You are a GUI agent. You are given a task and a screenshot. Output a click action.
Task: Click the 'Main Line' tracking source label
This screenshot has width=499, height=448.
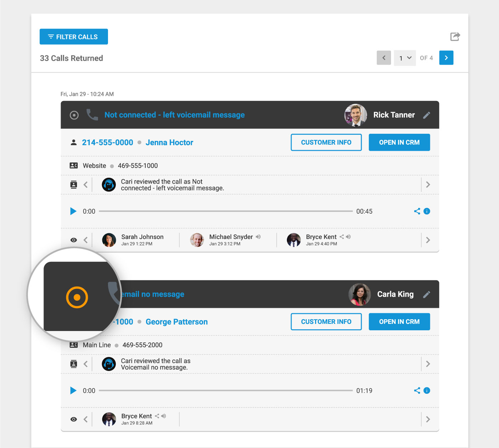(97, 345)
